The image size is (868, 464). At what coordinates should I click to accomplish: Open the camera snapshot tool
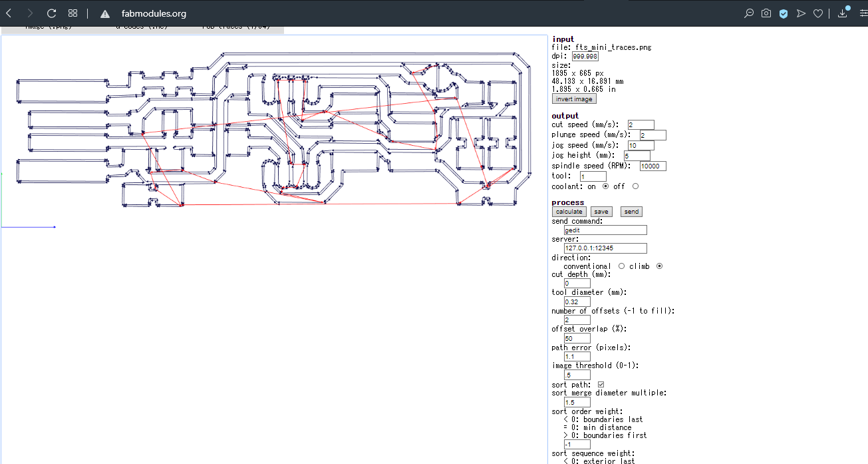[x=766, y=13]
